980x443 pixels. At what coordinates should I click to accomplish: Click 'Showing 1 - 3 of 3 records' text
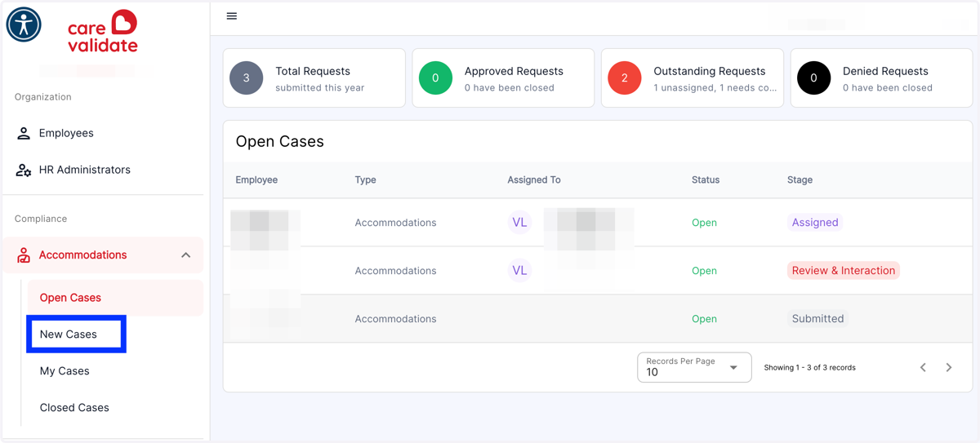point(809,368)
